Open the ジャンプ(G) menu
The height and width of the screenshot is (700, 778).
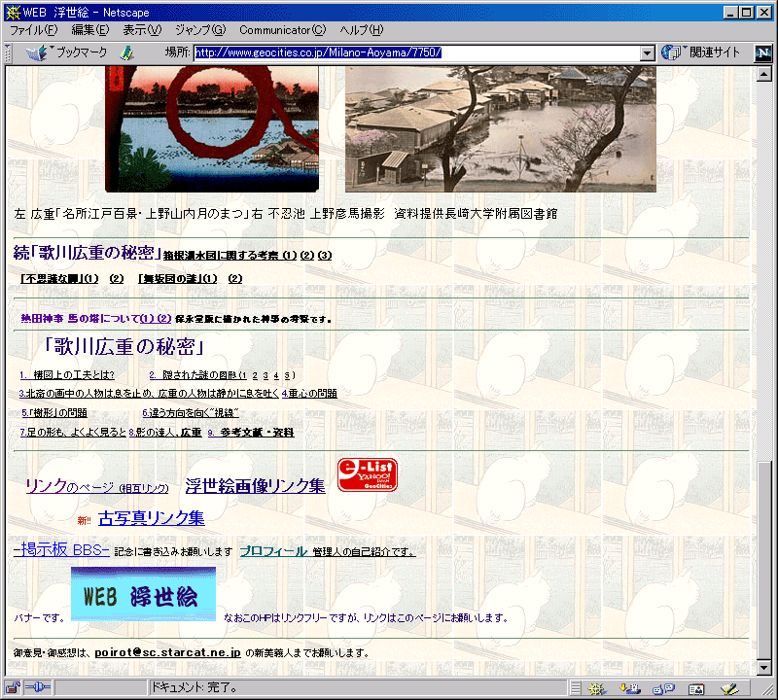click(200, 30)
